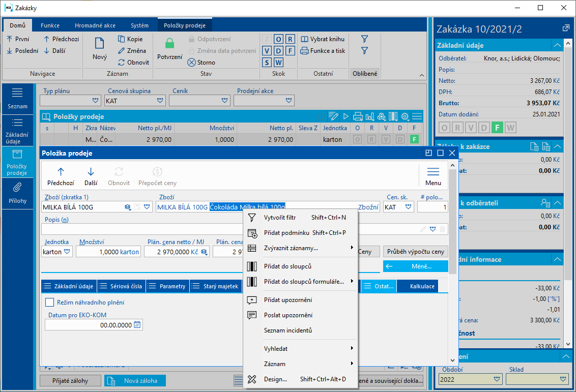Click the play triangle icon in Položky prodeje header
Screen dimensions: 576x392
point(345,117)
